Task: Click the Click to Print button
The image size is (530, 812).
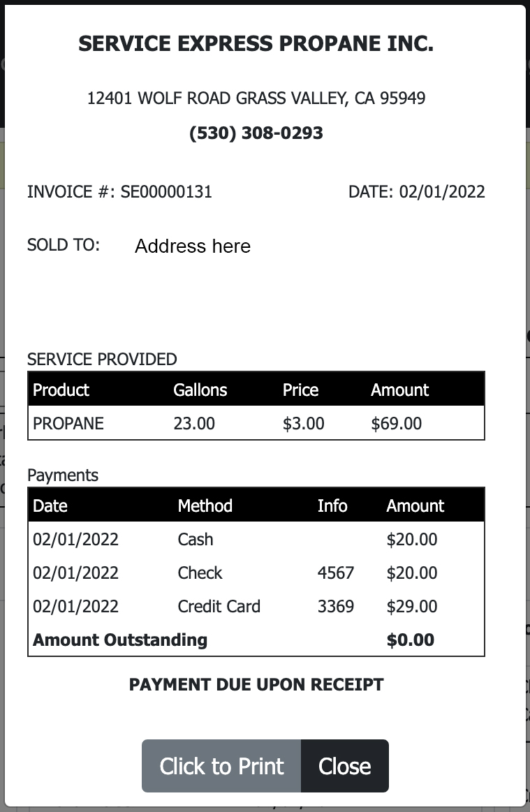Action: (221, 765)
